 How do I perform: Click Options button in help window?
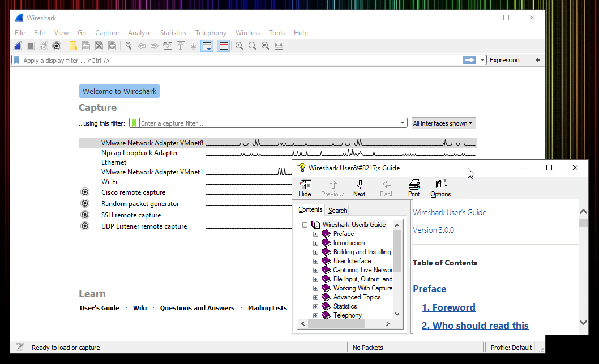pos(440,189)
